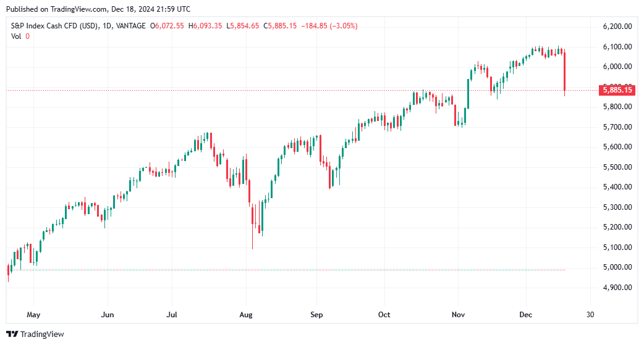Screen dimensions: 644x345
Task: Click the Vol indicator label
Action: click(17, 36)
